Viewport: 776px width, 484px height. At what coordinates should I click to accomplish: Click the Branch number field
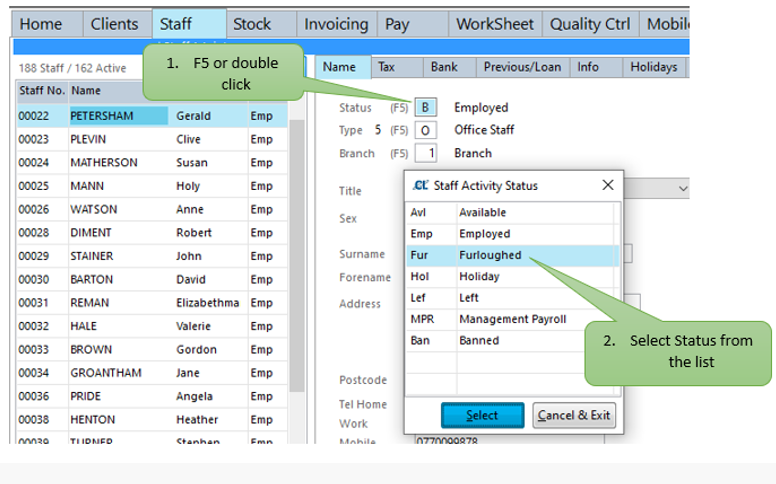[426, 153]
